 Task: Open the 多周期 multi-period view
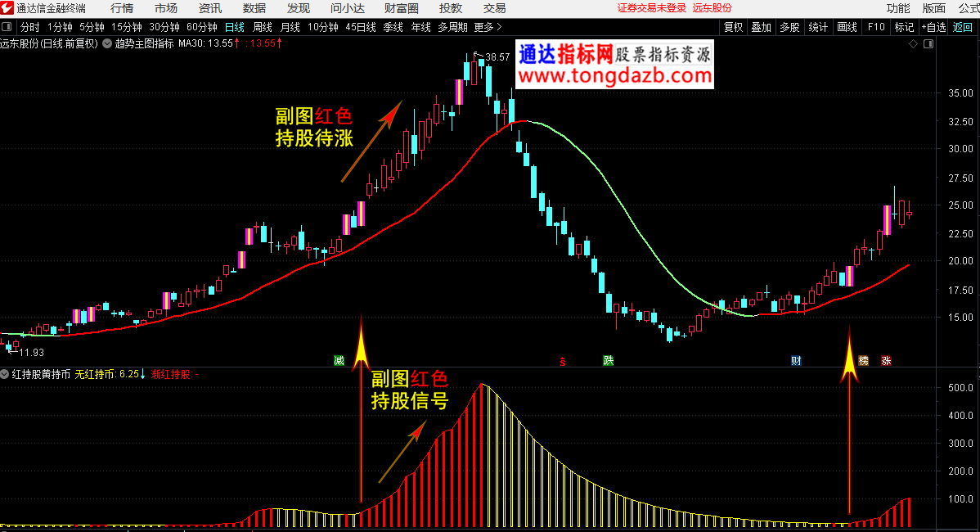[452, 27]
